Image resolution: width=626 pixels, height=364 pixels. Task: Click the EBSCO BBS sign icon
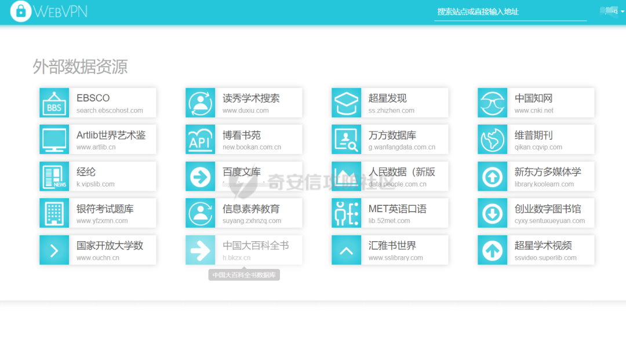click(x=54, y=103)
